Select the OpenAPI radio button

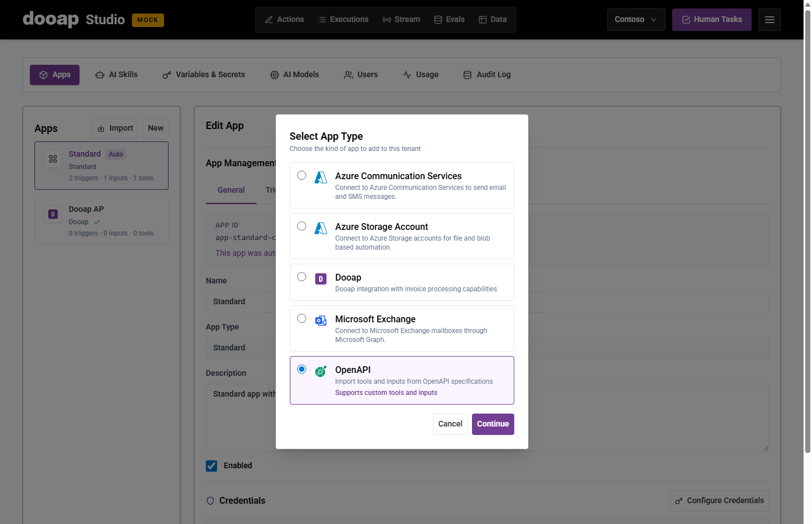click(x=302, y=369)
